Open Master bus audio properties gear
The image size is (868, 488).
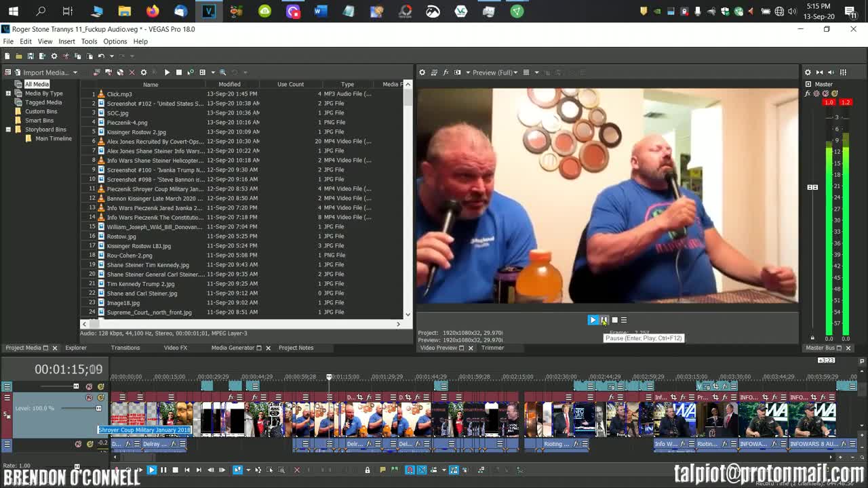click(808, 73)
